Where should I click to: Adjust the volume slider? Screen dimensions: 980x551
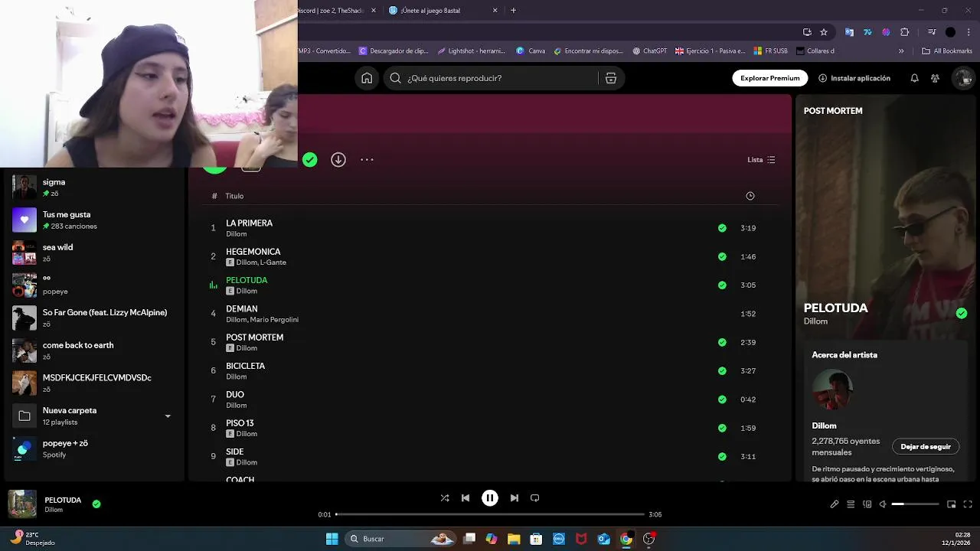point(915,504)
